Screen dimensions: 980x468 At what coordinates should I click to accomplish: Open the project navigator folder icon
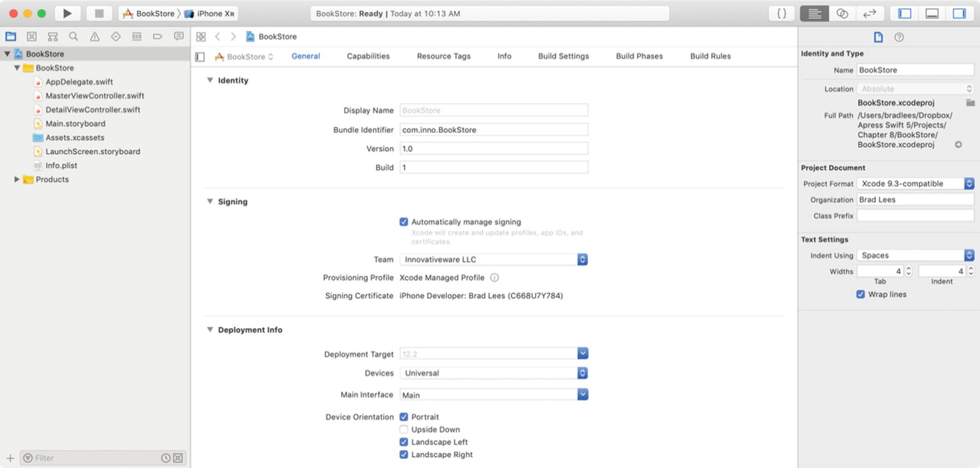(x=11, y=36)
